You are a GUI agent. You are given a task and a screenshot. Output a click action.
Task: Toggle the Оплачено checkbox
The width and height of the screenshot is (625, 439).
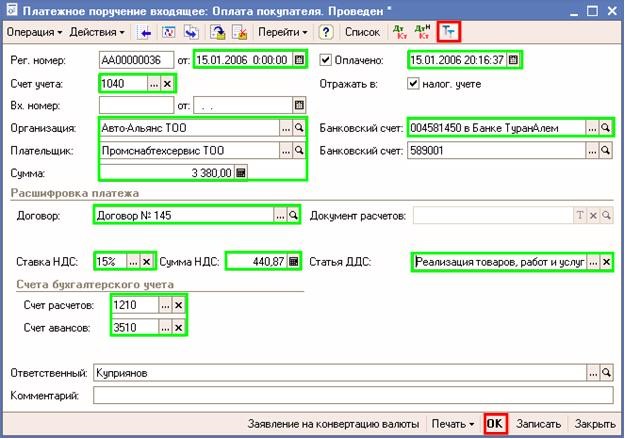tap(325, 60)
